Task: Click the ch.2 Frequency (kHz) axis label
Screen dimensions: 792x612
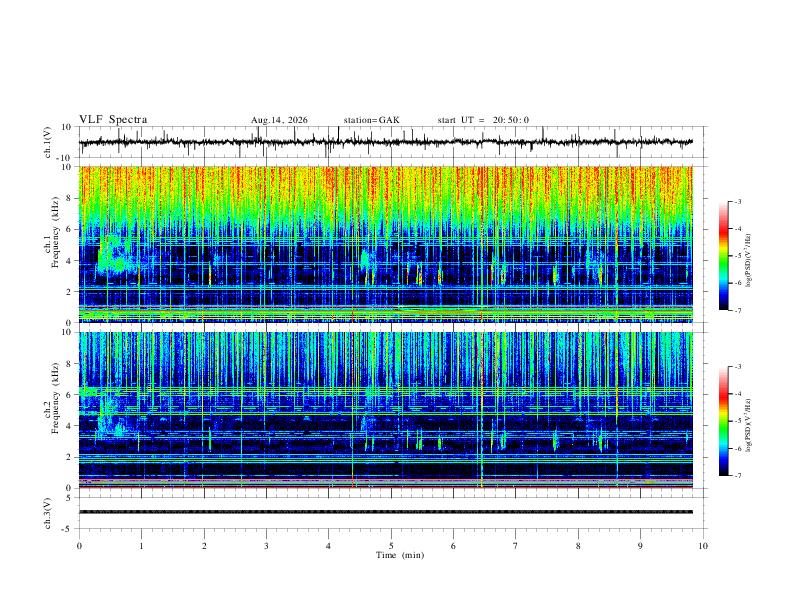Action: point(51,398)
